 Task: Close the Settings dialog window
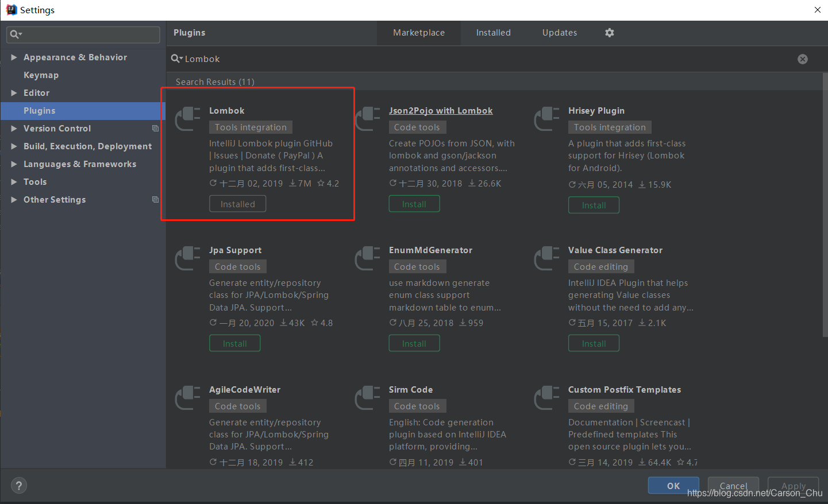point(817,10)
